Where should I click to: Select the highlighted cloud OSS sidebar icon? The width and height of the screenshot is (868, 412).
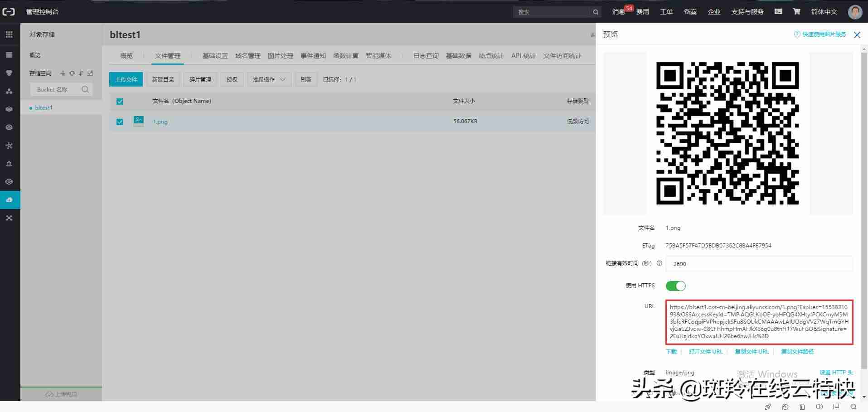9,200
